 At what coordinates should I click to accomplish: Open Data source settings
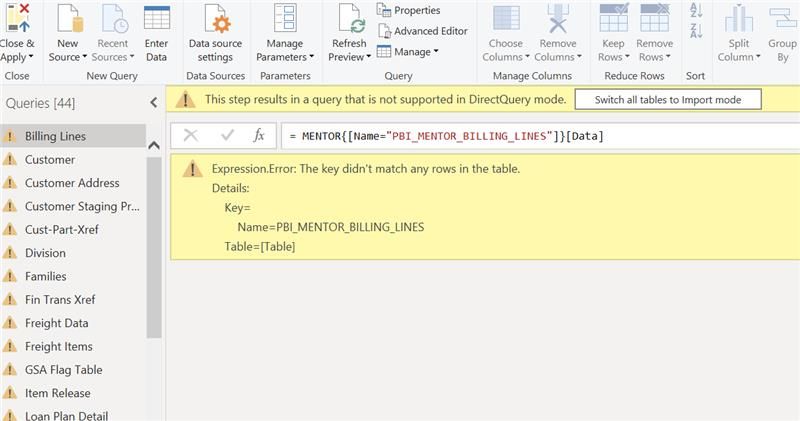pyautogui.click(x=215, y=34)
